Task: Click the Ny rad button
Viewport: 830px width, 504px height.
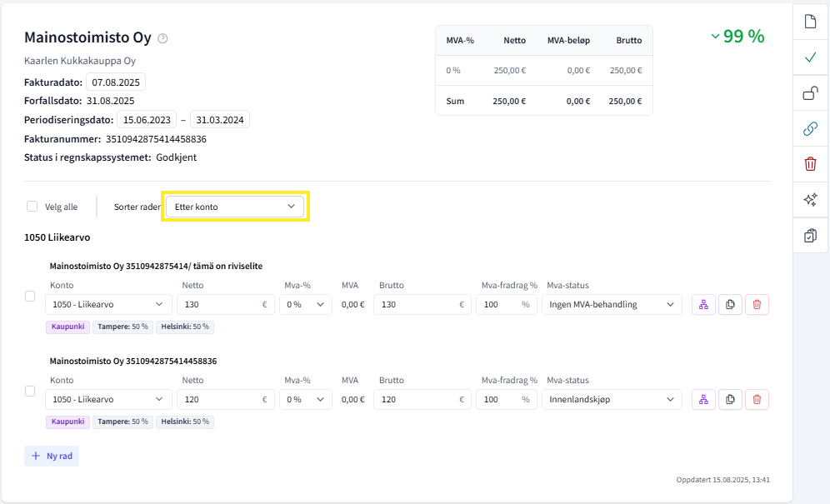Action: 52,456
